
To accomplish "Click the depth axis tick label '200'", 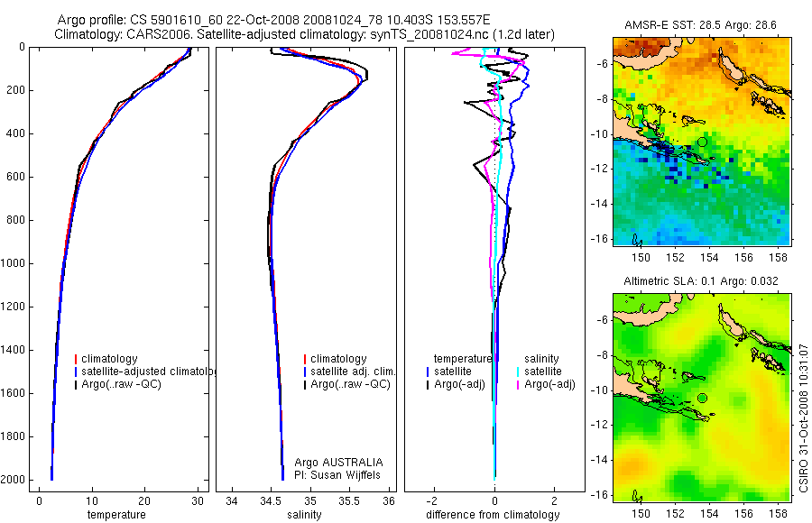I will coord(18,90).
